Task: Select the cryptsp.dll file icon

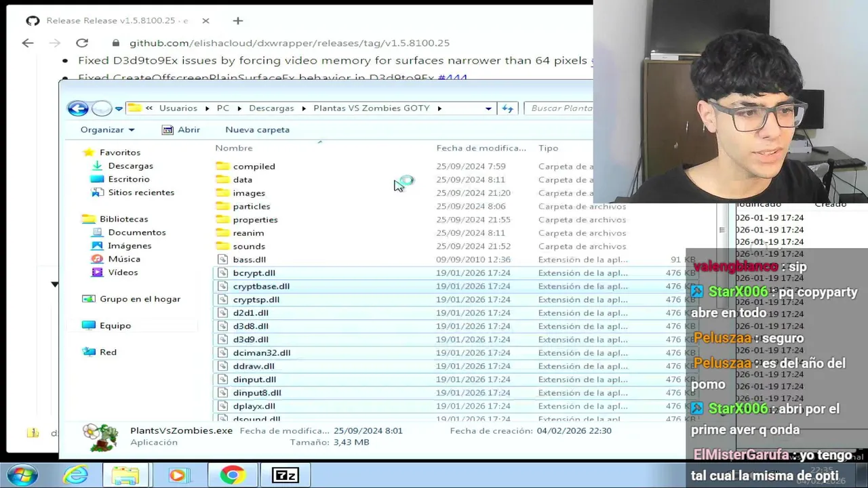Action: (223, 300)
